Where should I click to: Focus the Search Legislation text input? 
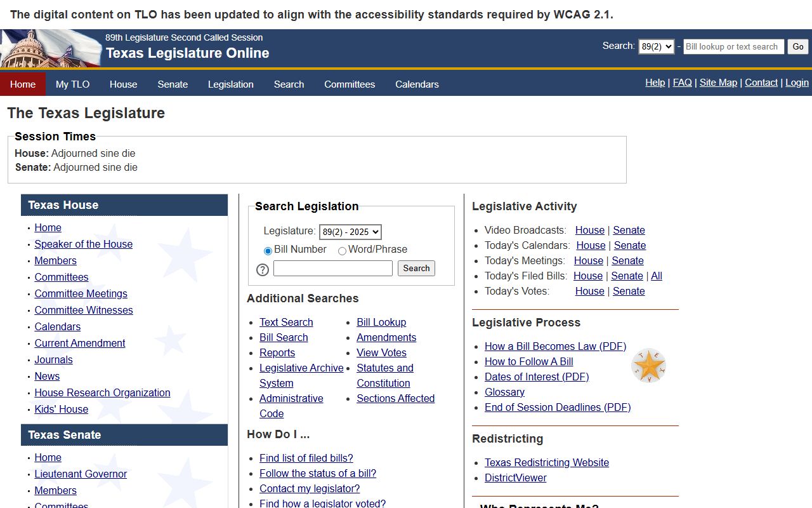333,268
